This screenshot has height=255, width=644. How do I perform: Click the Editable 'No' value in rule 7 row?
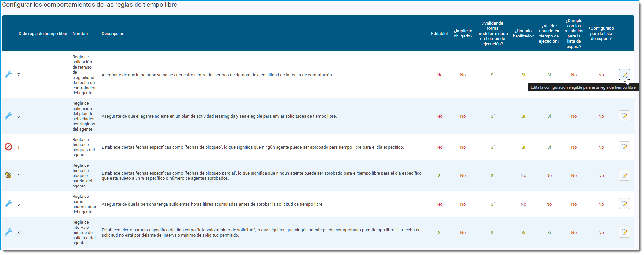[x=440, y=75]
